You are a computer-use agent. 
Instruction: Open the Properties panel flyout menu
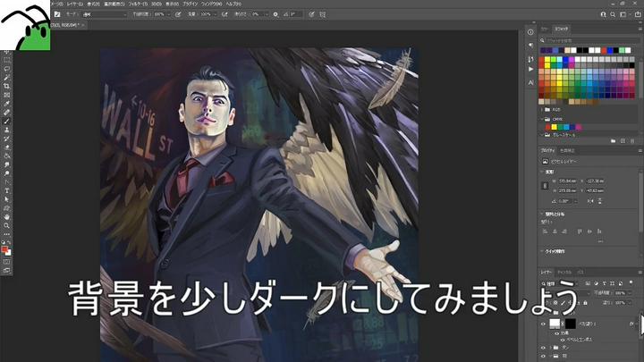coord(640,151)
